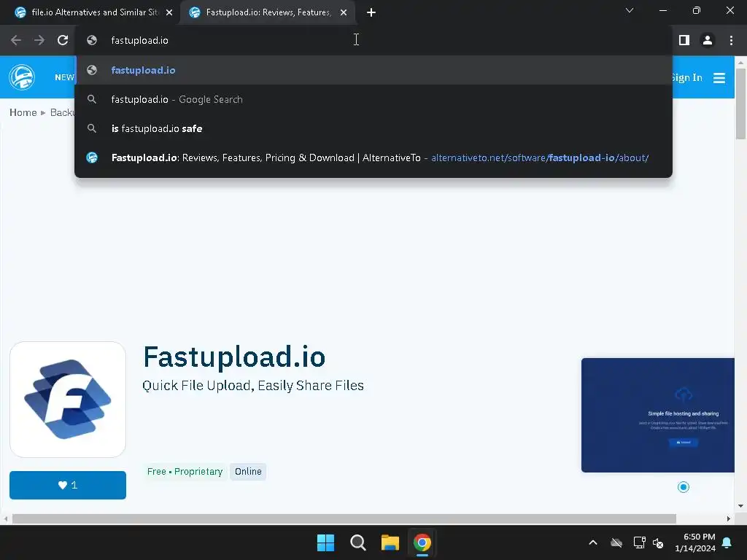Select the fastupload.io URL suggestion

pyautogui.click(x=373, y=70)
